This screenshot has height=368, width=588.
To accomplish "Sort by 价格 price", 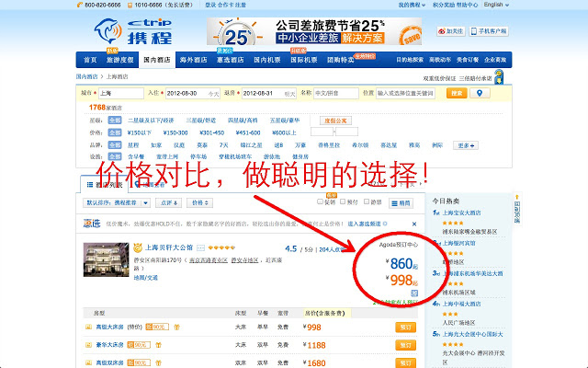I will (200, 202).
